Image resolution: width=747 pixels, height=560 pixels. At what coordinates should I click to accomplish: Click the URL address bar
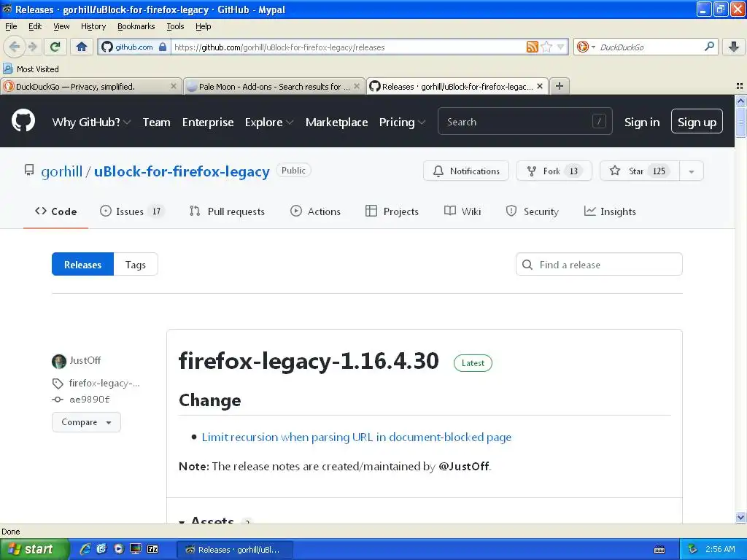click(348, 47)
